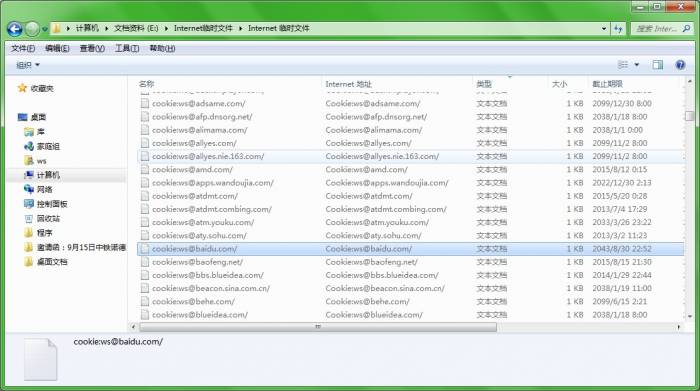Click the 计算机 breadcrumb in the address bar
This screenshot has height=391, width=700.
87,28
